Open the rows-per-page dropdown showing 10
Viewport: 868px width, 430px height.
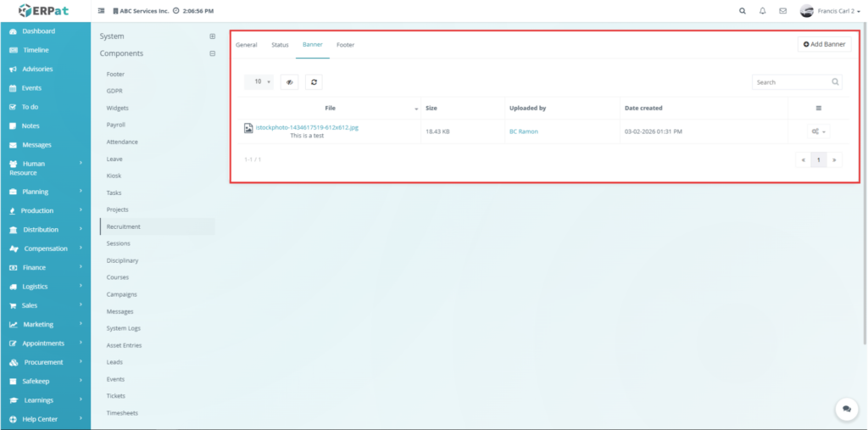pos(259,82)
